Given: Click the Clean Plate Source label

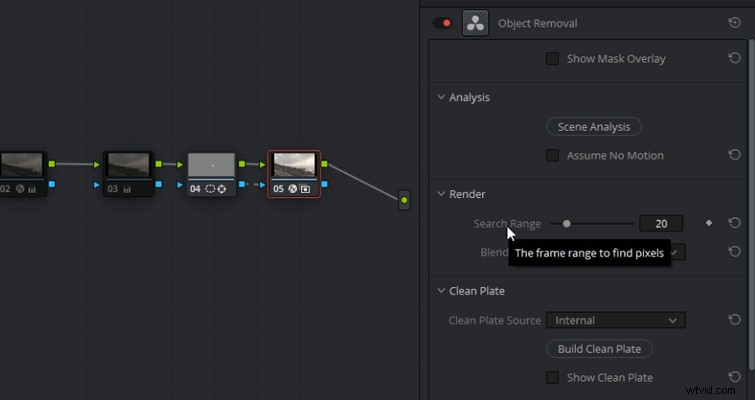Looking at the screenshot, I should pos(495,320).
